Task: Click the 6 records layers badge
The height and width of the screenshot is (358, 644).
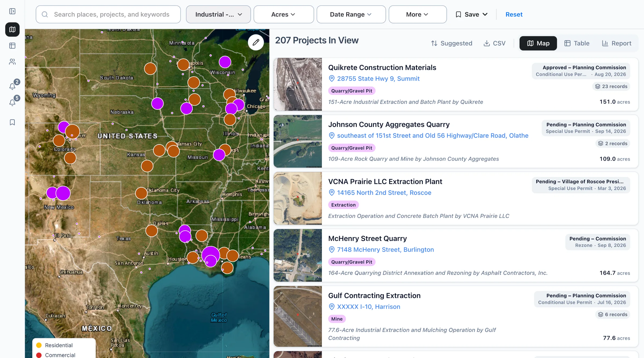Action: tap(613, 314)
